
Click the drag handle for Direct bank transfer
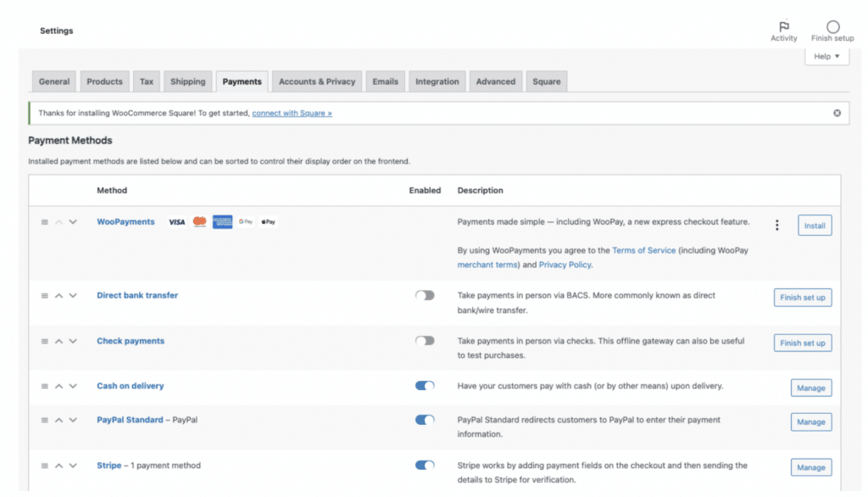[43, 295]
